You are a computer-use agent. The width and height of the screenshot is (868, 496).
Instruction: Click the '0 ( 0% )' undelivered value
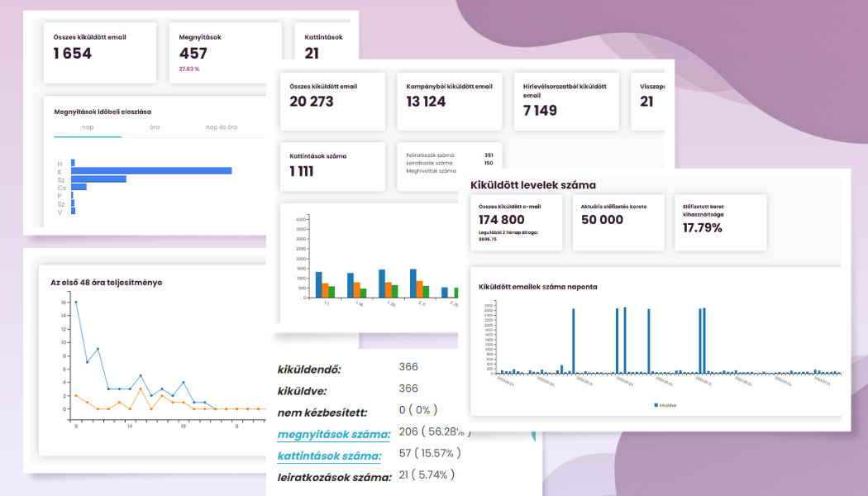tap(418, 410)
